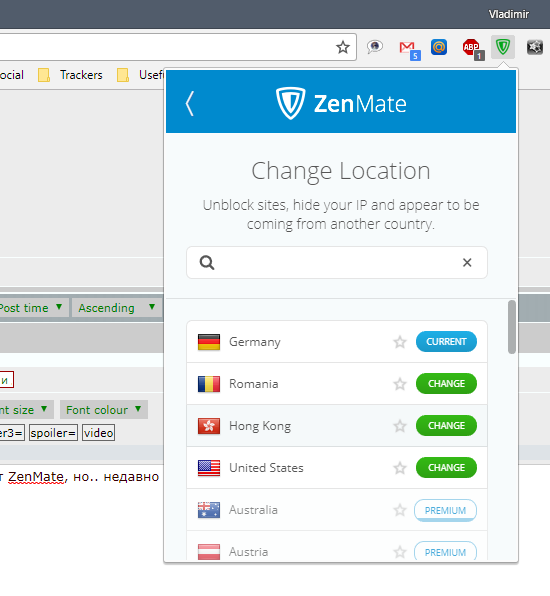The image size is (550, 596).
Task: Click PREMIUM button for Australia
Action: [x=445, y=510]
